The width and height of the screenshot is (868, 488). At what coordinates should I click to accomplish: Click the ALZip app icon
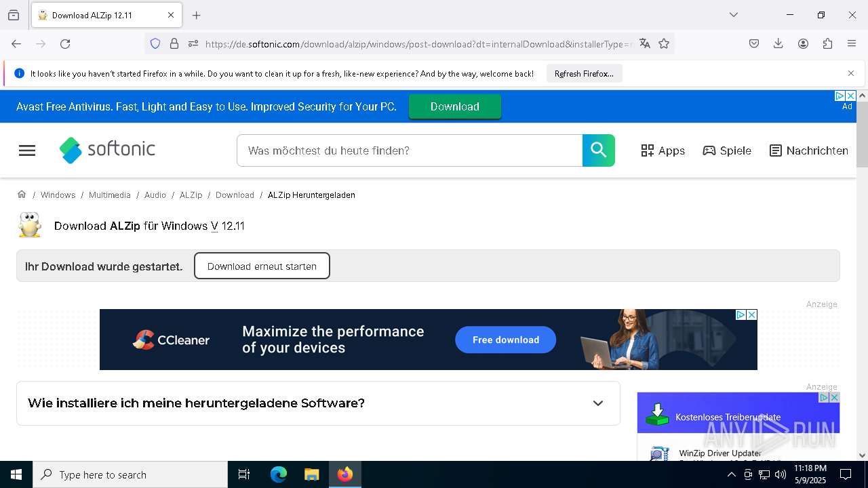(30, 225)
